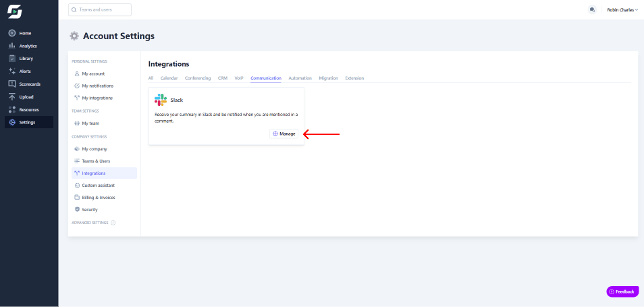This screenshot has height=307, width=644.
Task: Switch to the CRM tab
Action: click(223, 78)
